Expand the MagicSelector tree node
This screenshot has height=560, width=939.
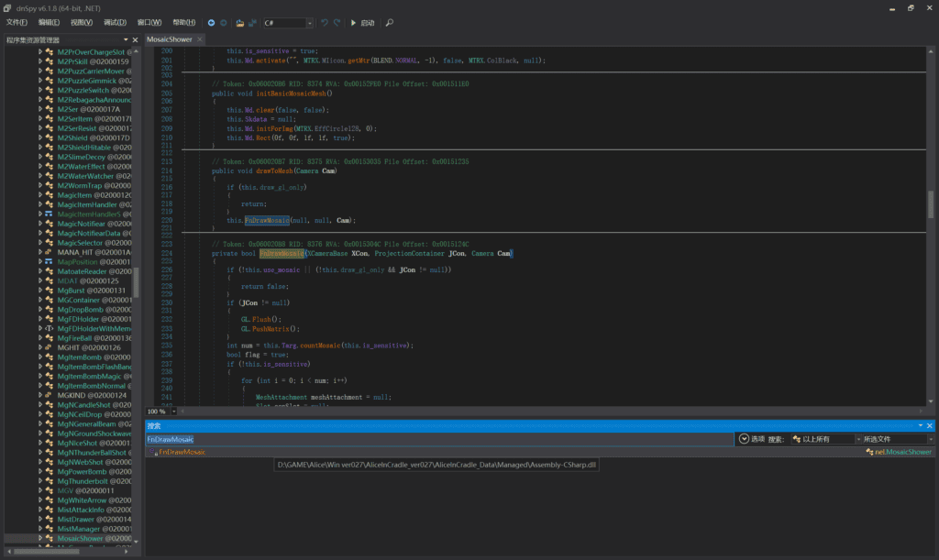(40, 243)
